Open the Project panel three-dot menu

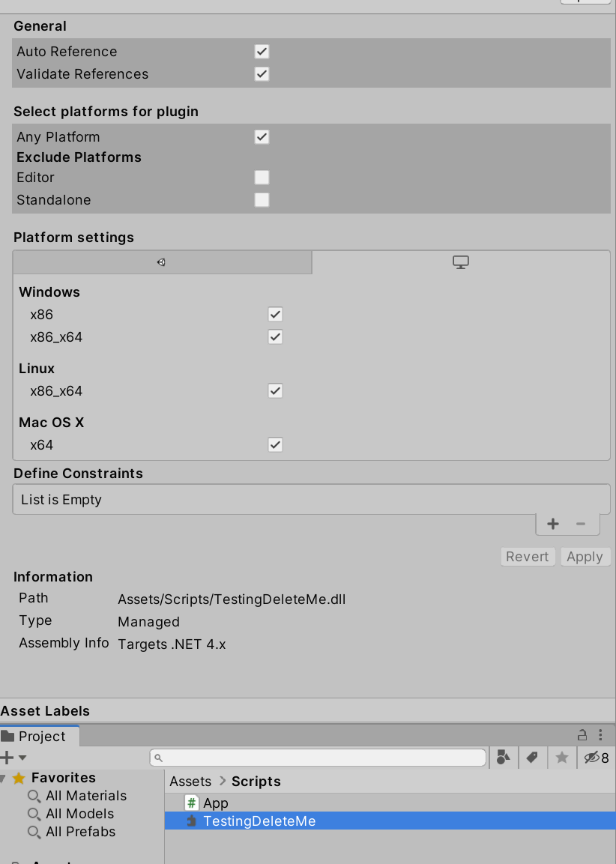pyautogui.click(x=600, y=735)
